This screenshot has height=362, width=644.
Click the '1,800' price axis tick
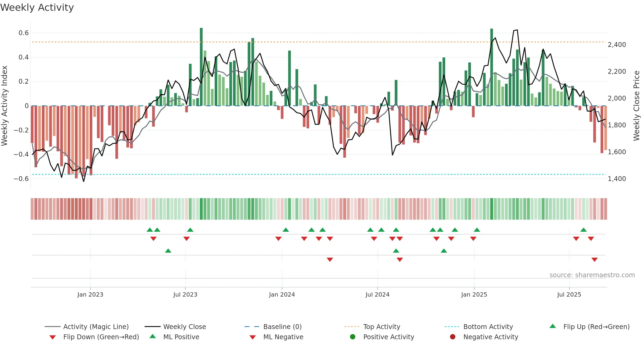(617, 125)
